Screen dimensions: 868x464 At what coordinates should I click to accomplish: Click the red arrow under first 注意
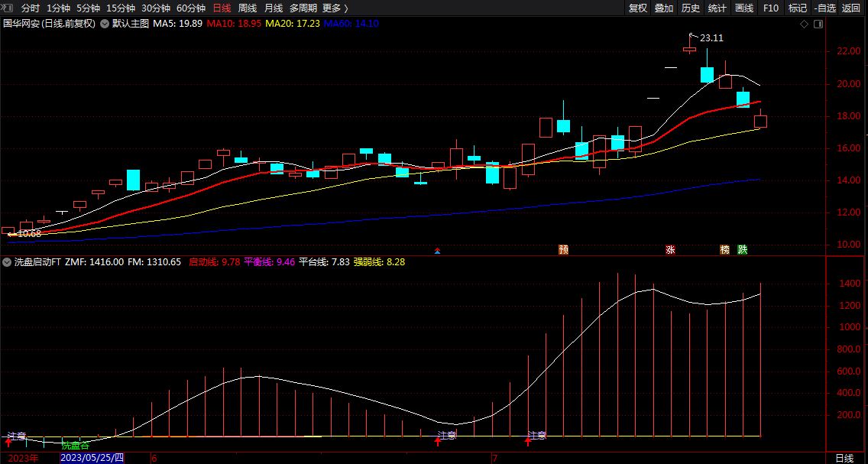(x=8, y=442)
